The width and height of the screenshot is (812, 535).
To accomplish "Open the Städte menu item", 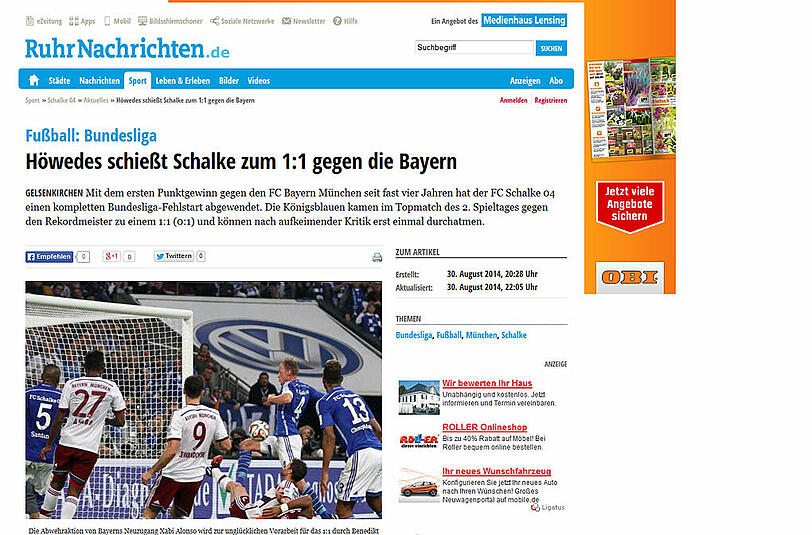I will pyautogui.click(x=60, y=81).
